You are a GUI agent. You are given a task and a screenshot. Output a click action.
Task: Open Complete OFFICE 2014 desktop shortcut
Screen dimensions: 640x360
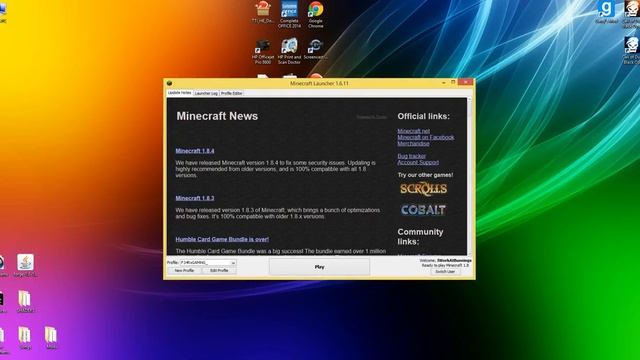289,14
